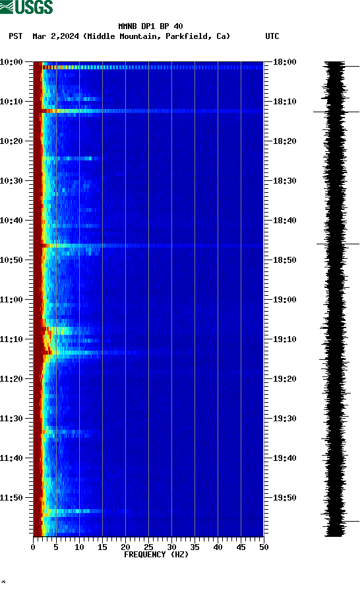Click the '11:30' PST time label
The height and width of the screenshot is (589, 364).
point(11,419)
